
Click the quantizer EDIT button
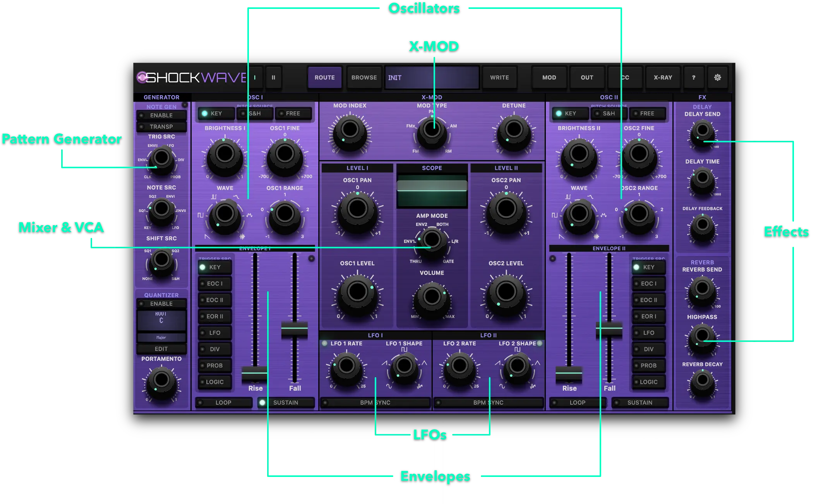tap(161, 349)
